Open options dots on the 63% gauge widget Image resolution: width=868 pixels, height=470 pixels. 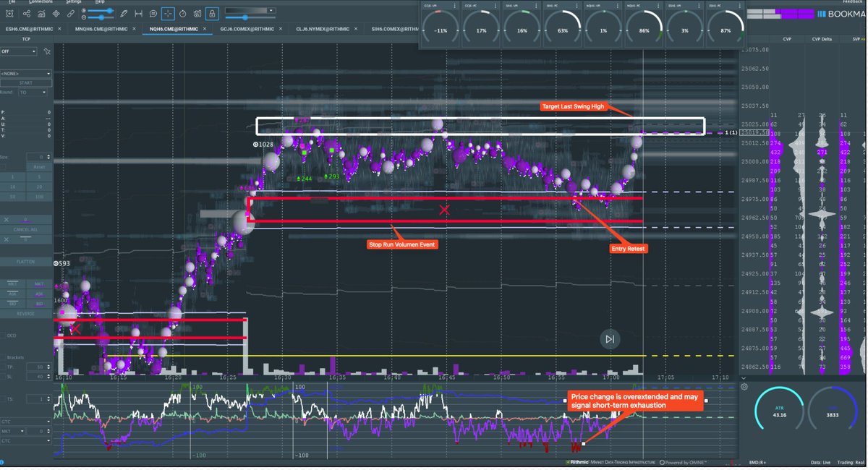[576, 6]
